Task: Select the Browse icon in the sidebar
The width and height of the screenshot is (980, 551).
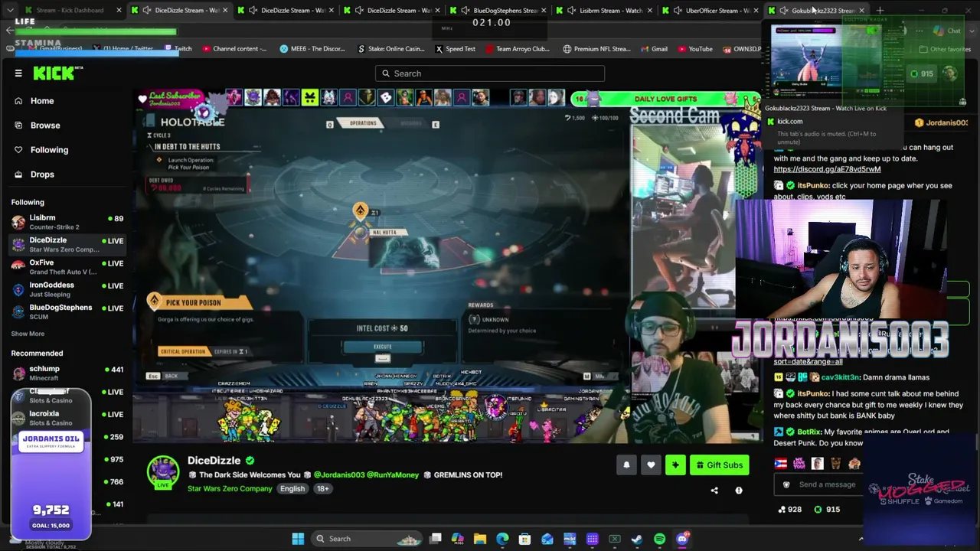Action: [x=18, y=126]
